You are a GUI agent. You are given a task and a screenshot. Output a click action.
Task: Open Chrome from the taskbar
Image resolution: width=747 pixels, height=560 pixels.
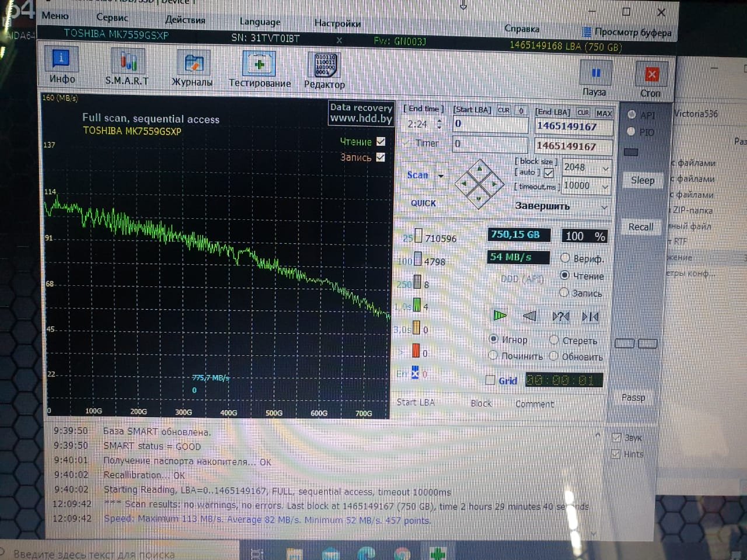coord(402,554)
